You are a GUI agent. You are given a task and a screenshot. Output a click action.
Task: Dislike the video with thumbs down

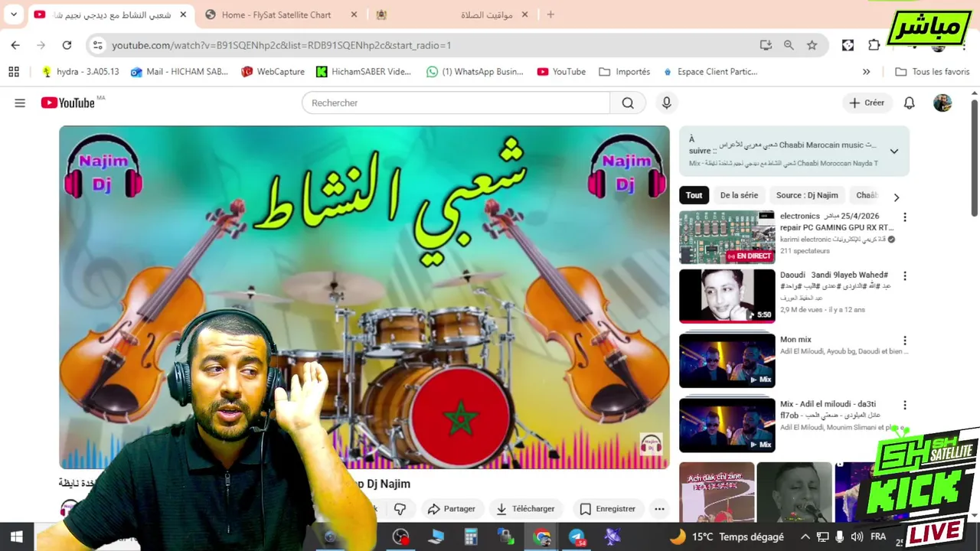click(x=400, y=509)
